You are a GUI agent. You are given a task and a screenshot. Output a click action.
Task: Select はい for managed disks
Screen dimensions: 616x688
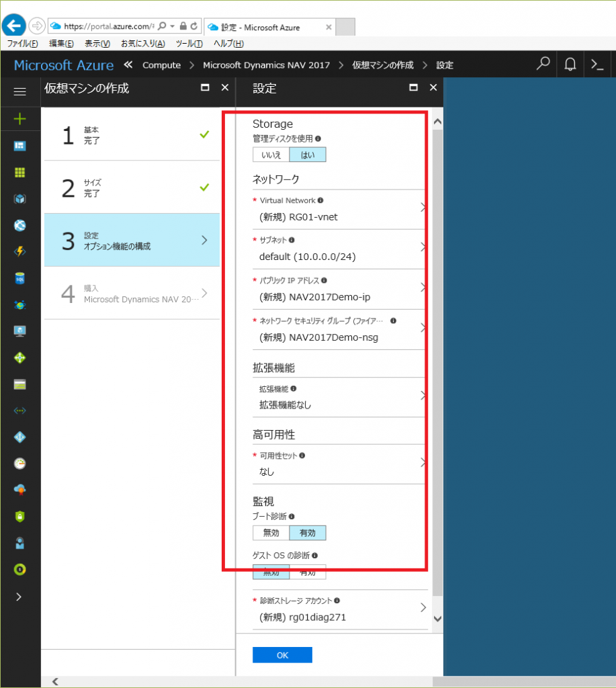pos(308,155)
